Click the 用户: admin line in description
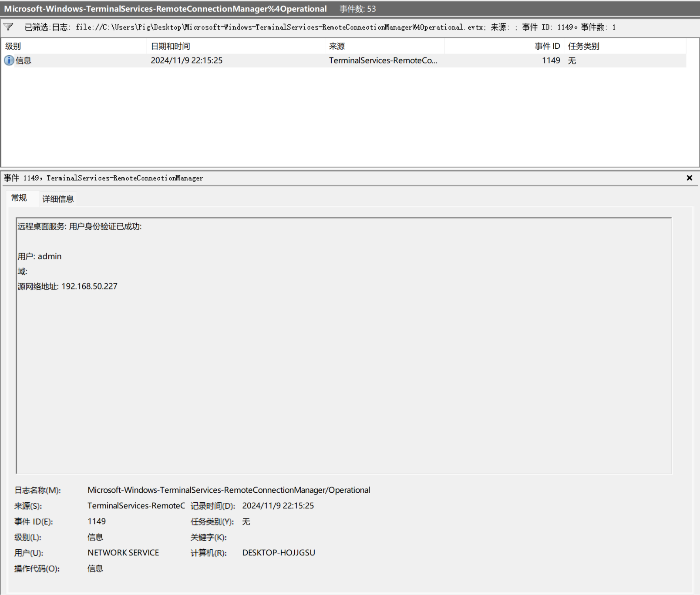Screen dimensions: 700x595 coord(40,256)
